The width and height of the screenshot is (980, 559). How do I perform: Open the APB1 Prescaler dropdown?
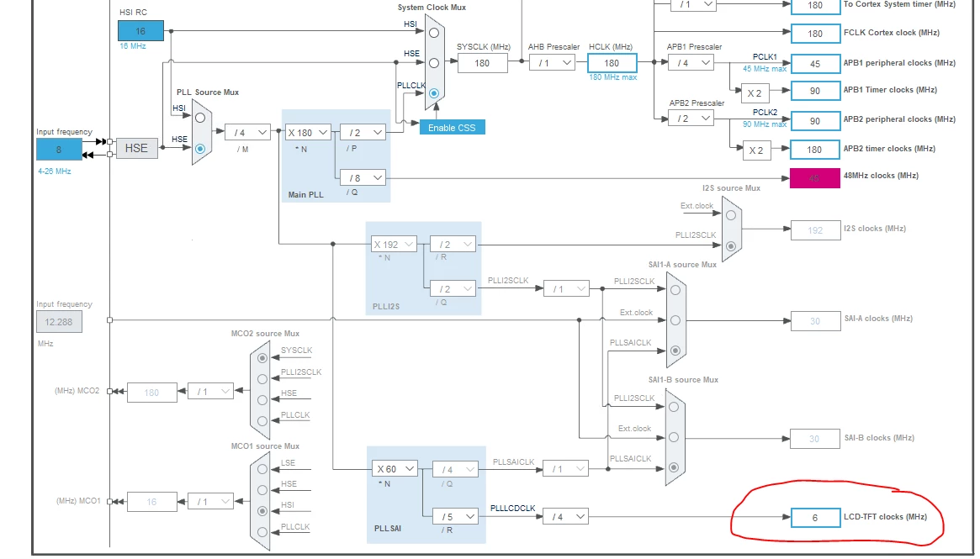(x=691, y=63)
